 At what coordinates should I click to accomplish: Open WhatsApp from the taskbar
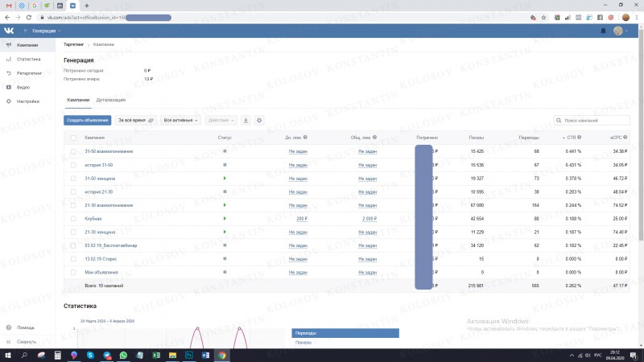[x=123, y=356]
